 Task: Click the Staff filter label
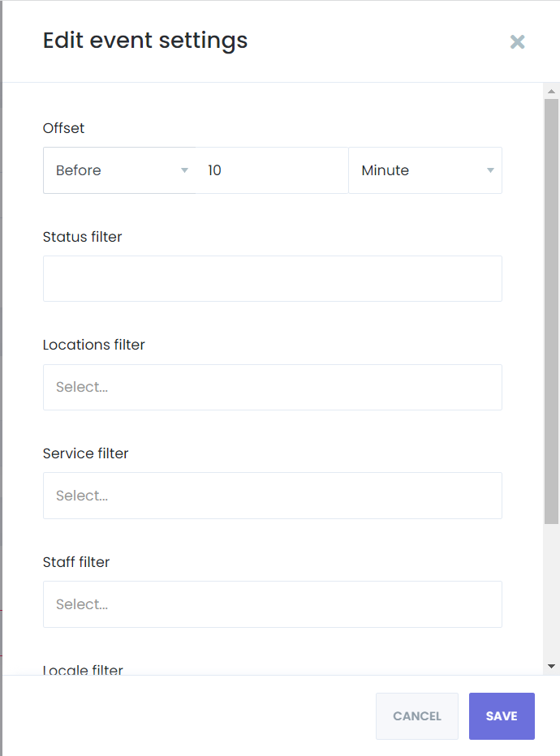click(x=75, y=562)
